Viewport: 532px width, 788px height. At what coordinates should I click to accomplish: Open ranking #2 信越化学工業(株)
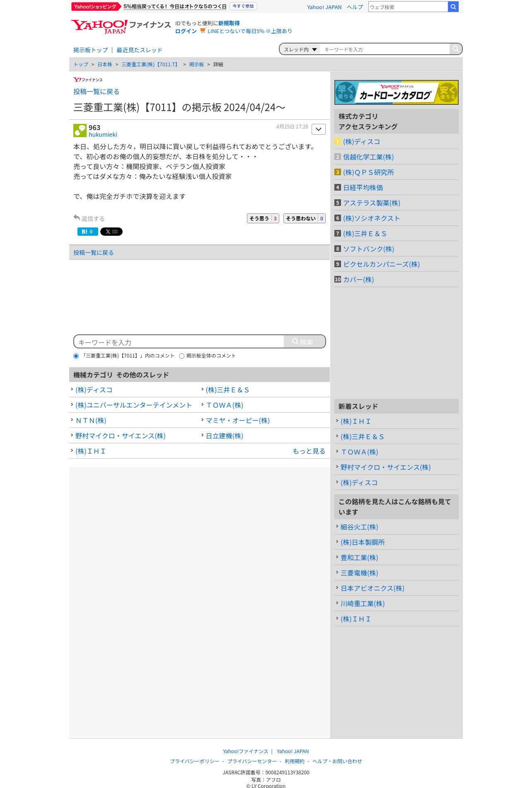[368, 157]
